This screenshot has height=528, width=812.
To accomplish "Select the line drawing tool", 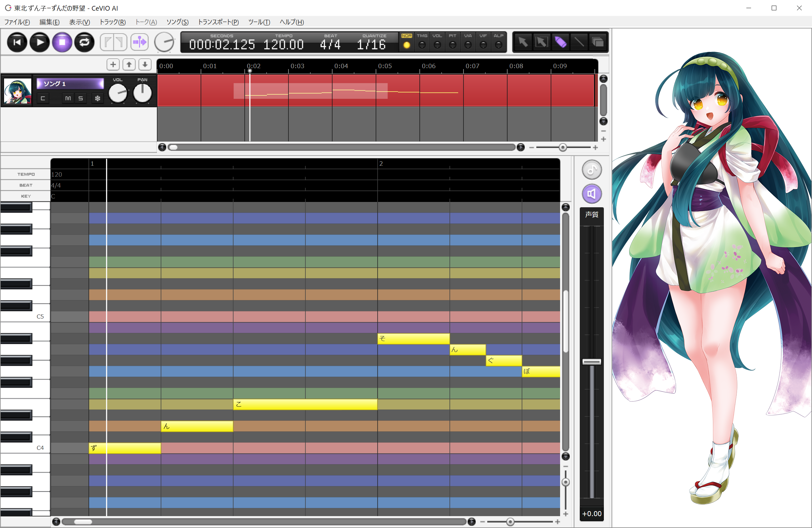I will (579, 42).
